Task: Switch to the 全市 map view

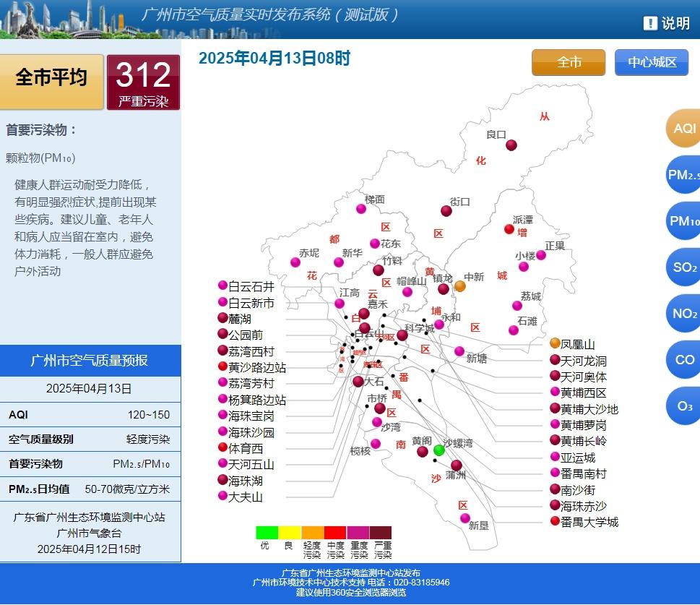Action: coord(569,63)
